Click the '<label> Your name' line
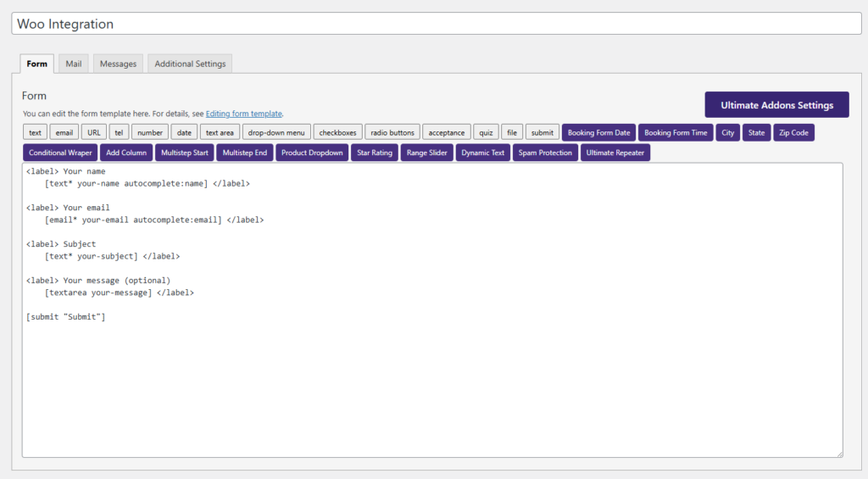This screenshot has width=868, height=479. pos(65,171)
